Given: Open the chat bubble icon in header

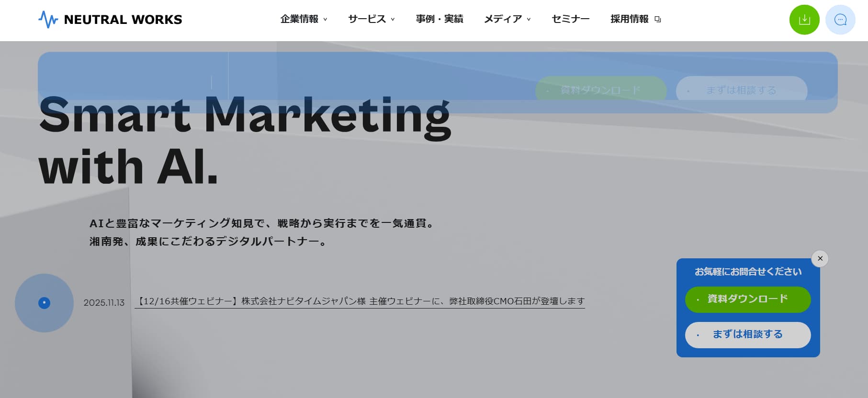Looking at the screenshot, I should pos(840,20).
